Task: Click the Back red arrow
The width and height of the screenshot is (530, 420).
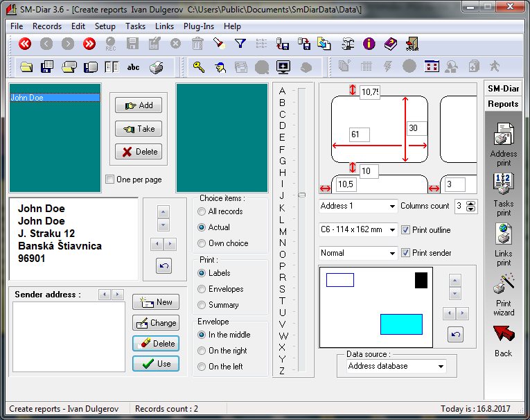Action: pyautogui.click(x=504, y=341)
